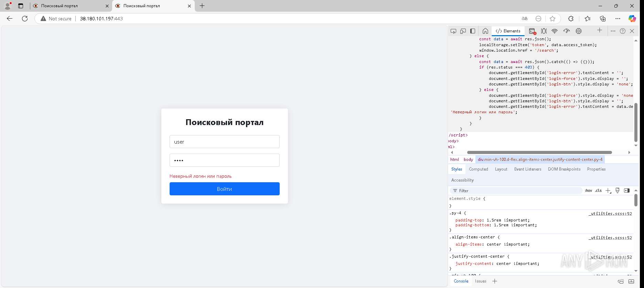The image size is (644, 288).
Task: Select body in DOM breadcrumb
Action: (468, 160)
